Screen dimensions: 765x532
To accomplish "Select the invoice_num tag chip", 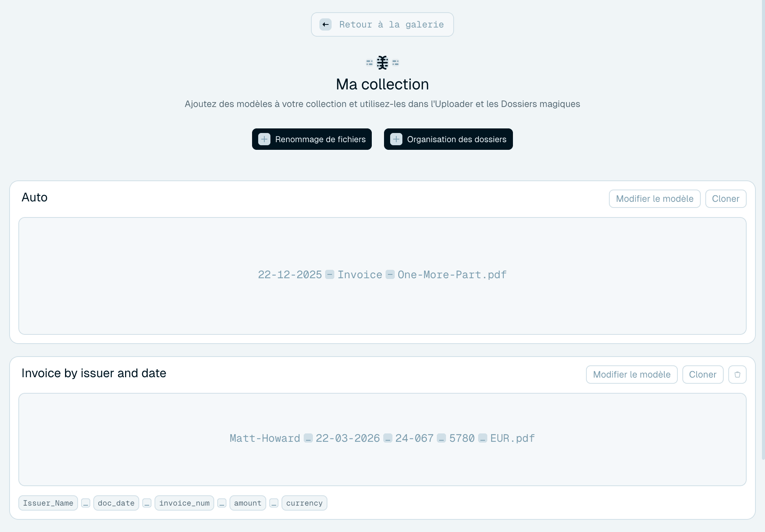I will click(x=184, y=503).
